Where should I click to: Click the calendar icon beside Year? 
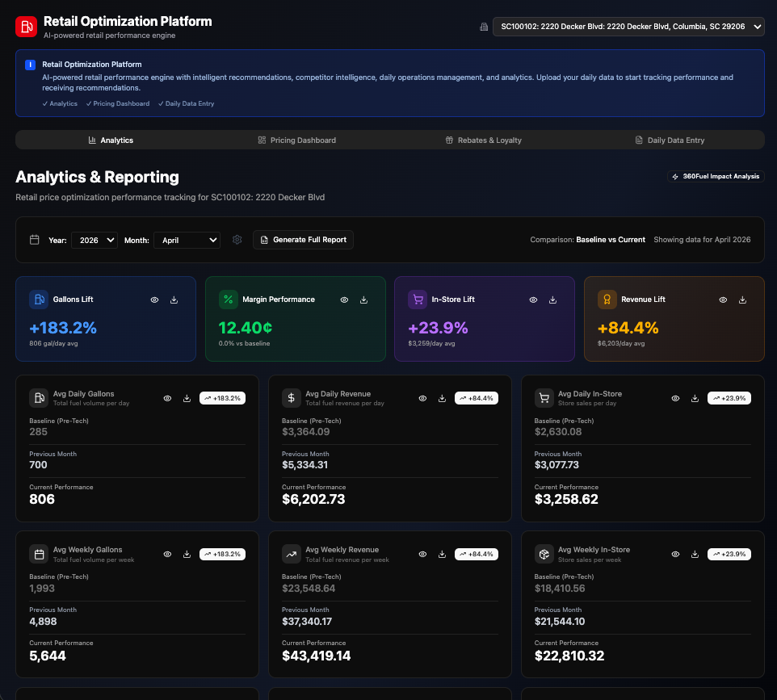pos(35,240)
